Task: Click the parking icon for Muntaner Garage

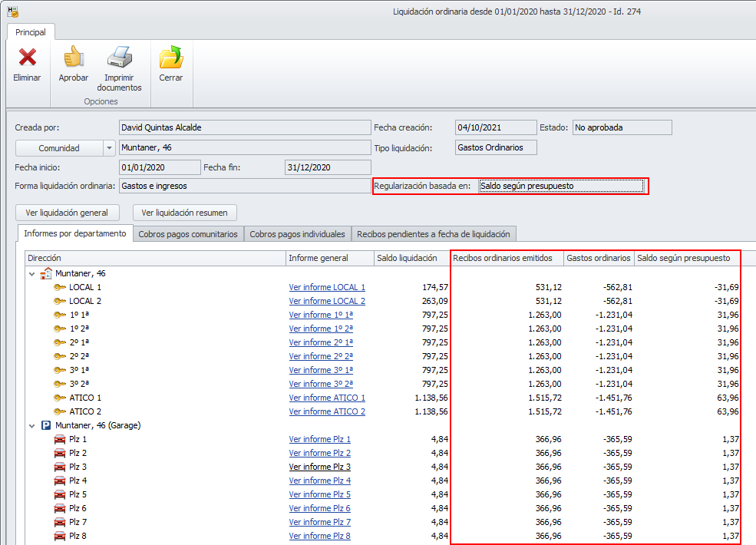Action: pyautogui.click(x=45, y=425)
